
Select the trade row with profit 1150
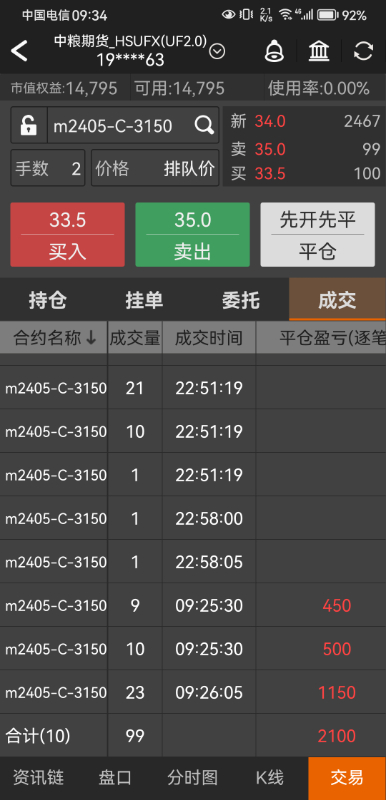193,692
